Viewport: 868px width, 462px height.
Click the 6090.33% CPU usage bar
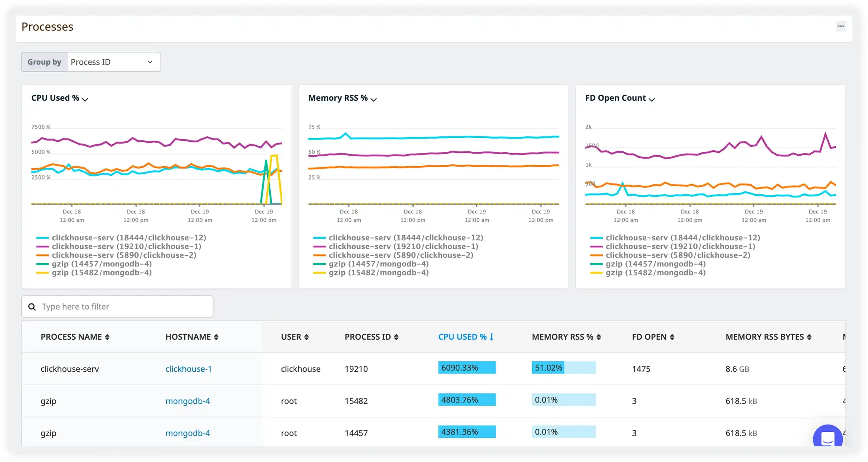pos(467,368)
